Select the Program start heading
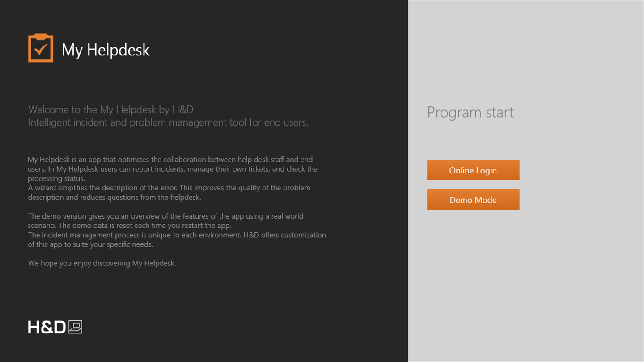644x362 pixels. pos(470,112)
